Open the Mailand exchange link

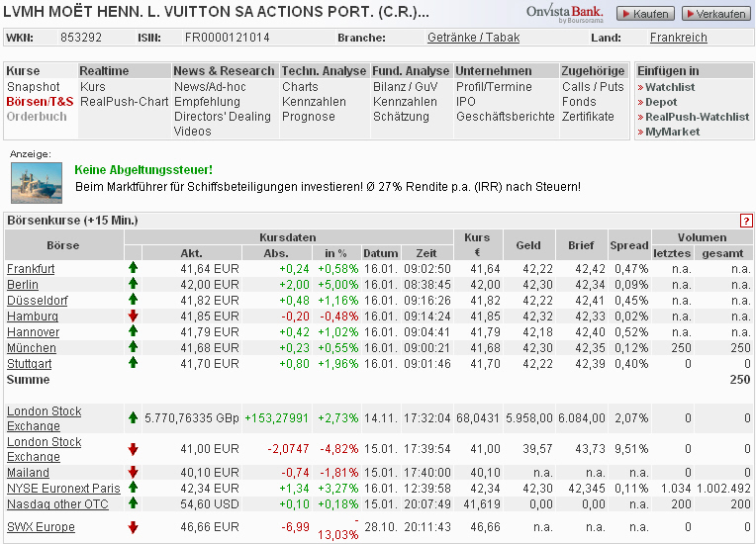(x=28, y=473)
